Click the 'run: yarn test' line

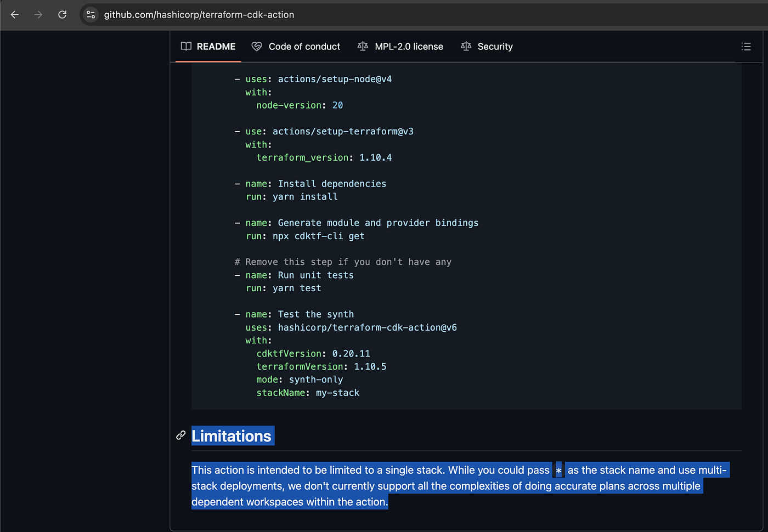283,288
